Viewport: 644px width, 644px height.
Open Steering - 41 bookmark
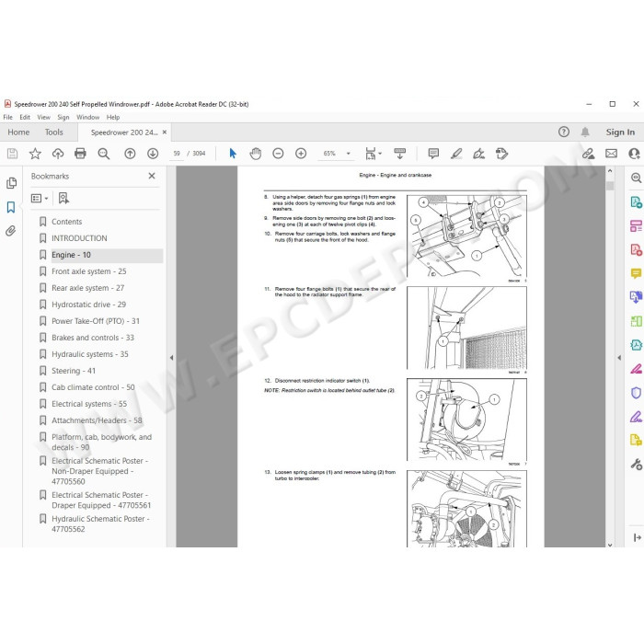[74, 371]
